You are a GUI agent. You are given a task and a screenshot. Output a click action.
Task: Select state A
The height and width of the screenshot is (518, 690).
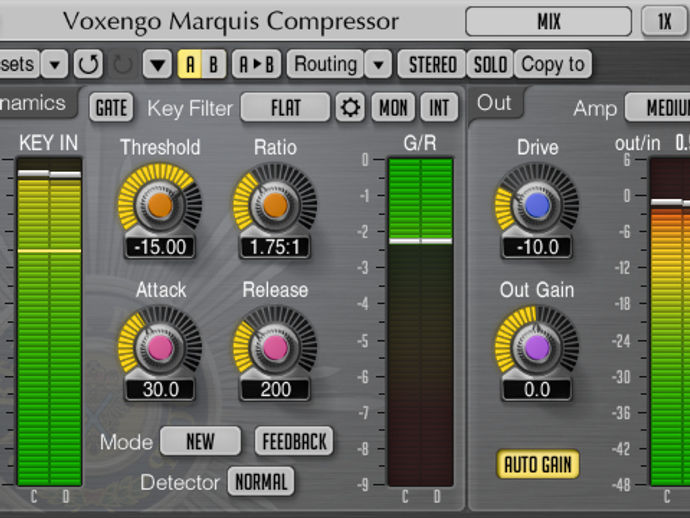coord(190,64)
